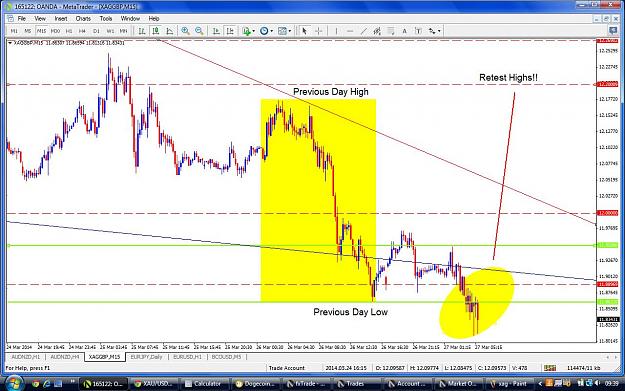Toggle the Chart Shift icon
The width and height of the screenshot is (625, 391).
point(230,31)
